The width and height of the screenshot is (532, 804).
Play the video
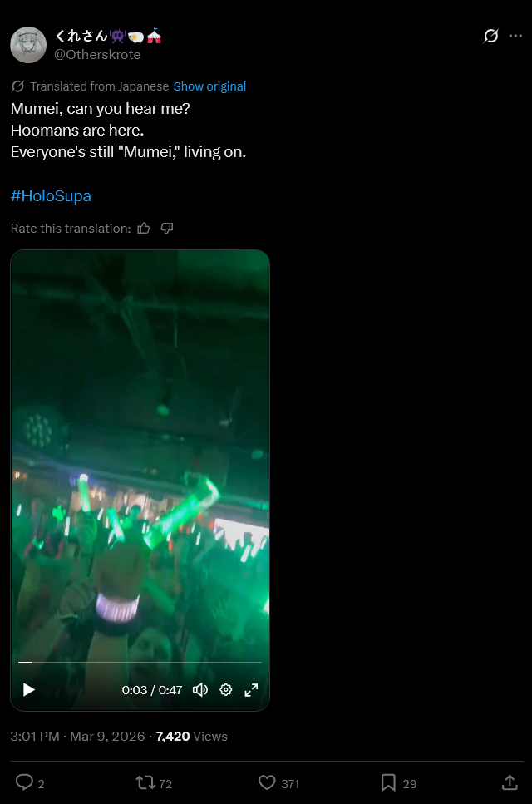(x=29, y=689)
